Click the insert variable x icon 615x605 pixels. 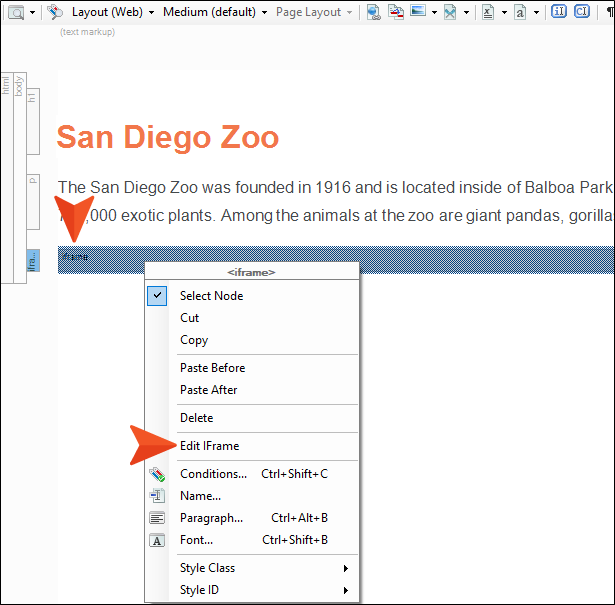pos(488,12)
